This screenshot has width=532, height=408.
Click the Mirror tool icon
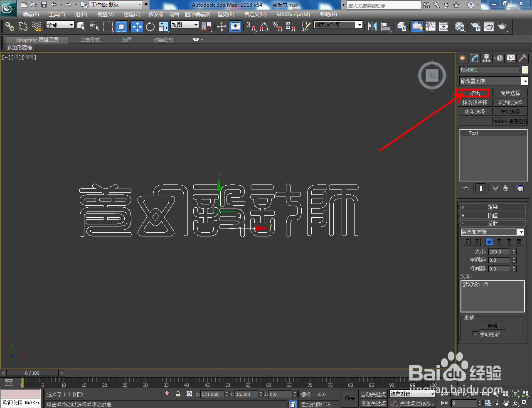coord(372,27)
